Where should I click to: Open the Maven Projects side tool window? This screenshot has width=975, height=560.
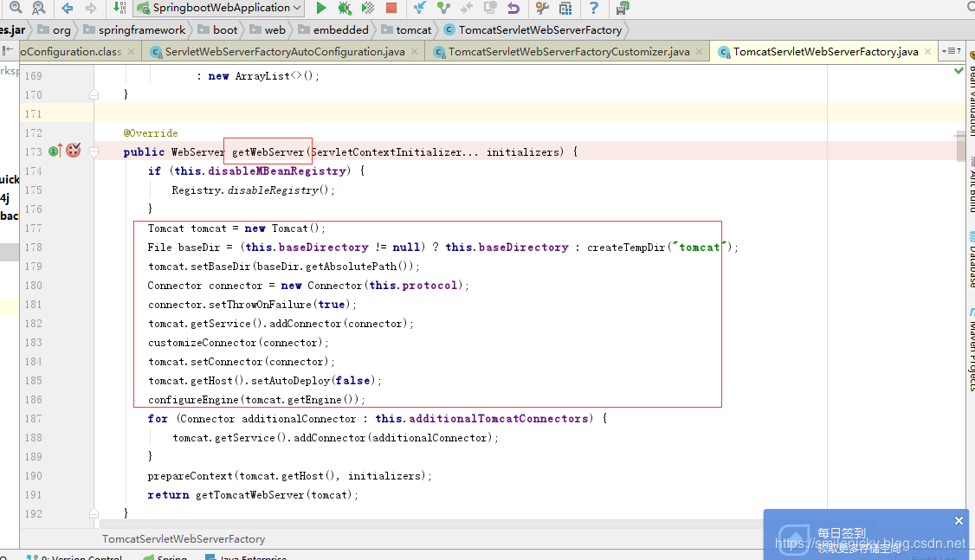tap(970, 349)
